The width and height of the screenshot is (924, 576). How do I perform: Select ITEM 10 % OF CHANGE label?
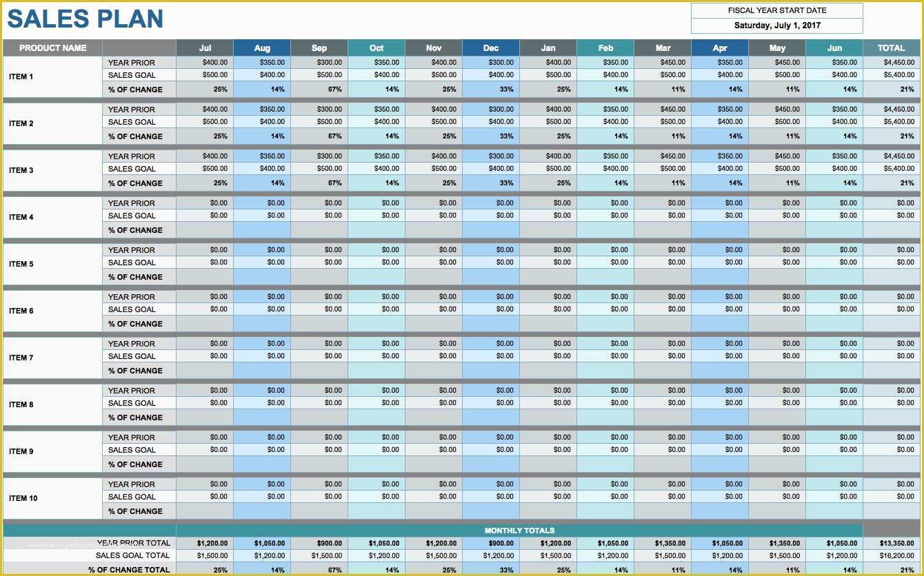pyautogui.click(x=139, y=511)
